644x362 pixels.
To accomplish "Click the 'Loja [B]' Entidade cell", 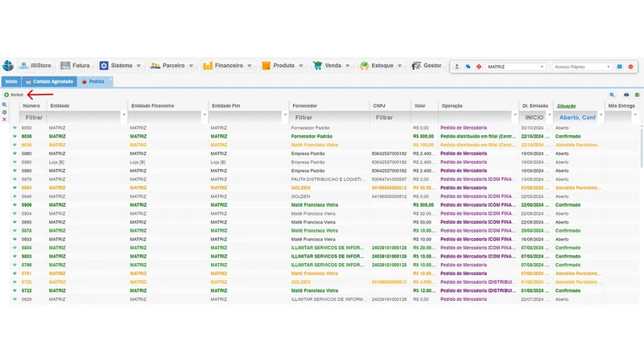I will 56,162.
